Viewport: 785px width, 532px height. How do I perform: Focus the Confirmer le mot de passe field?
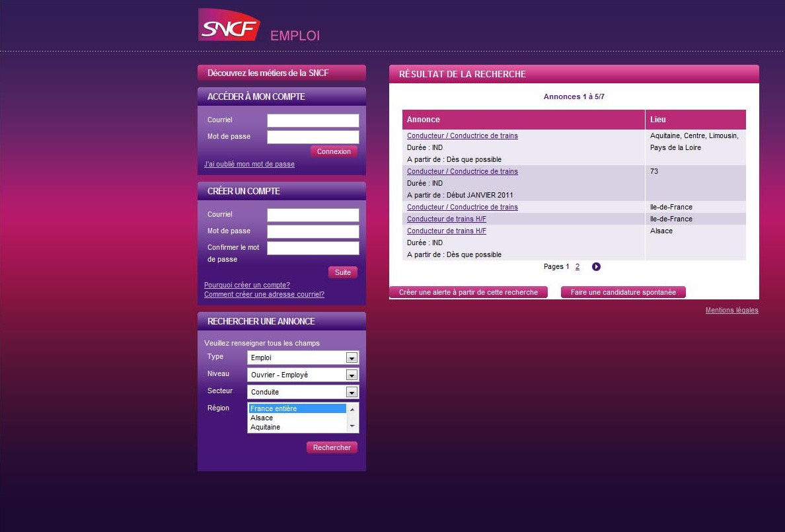pos(313,248)
